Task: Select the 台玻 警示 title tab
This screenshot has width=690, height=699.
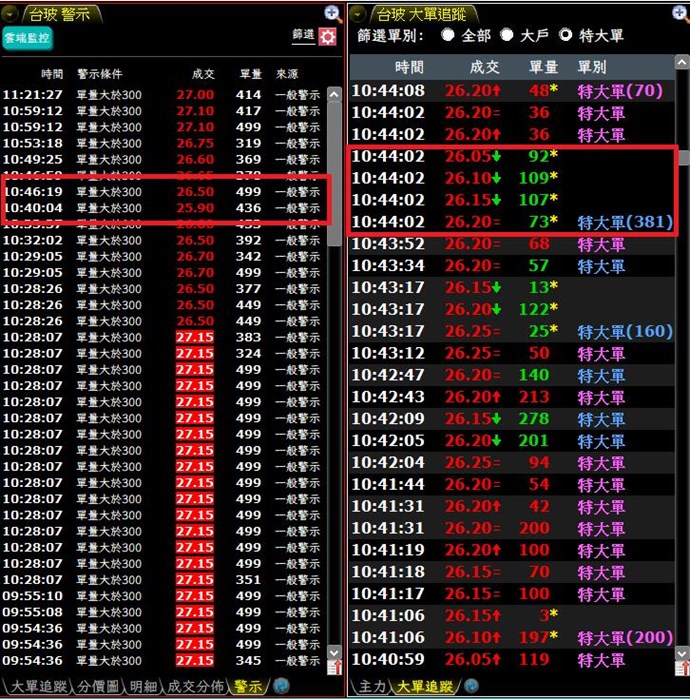Action: point(60,14)
